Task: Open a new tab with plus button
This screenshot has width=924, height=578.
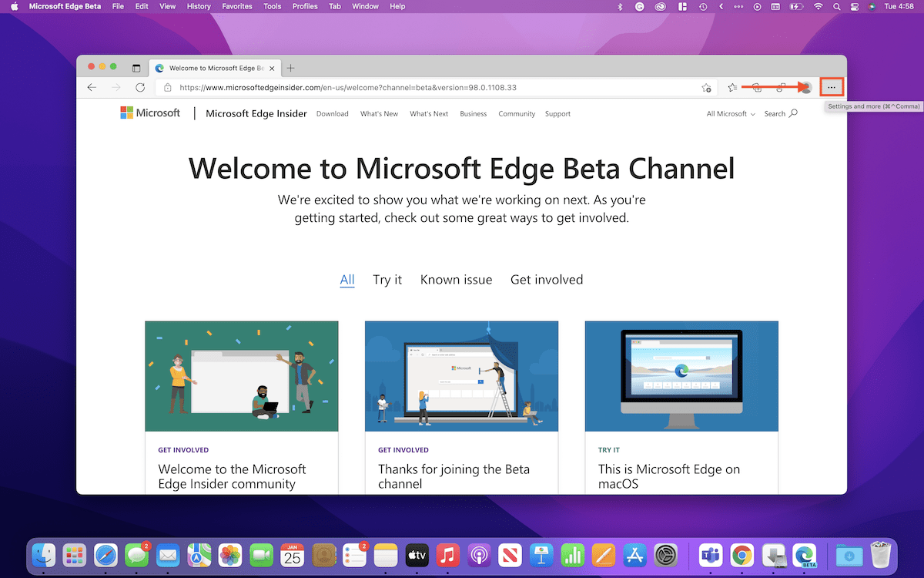Action: pyautogui.click(x=290, y=69)
